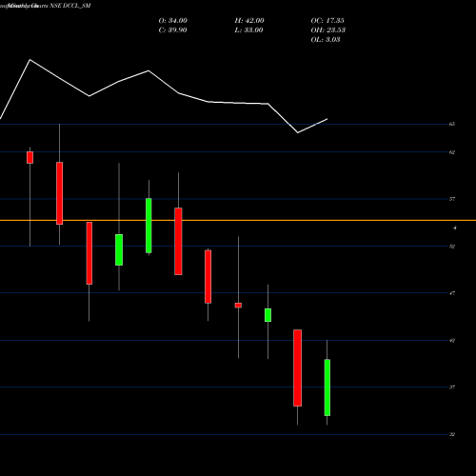Click the OH: 23.53 reading
Viewport: 476px width, 476px height.
pos(328,30)
